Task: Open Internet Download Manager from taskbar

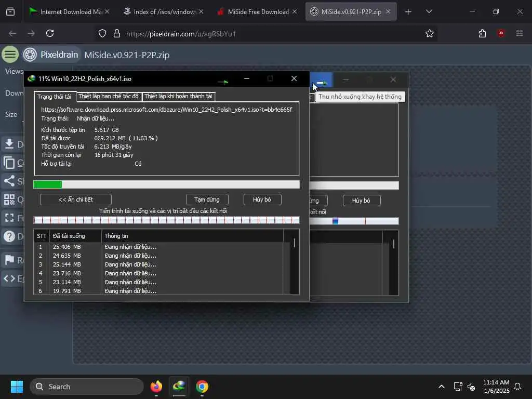Action: point(179,387)
